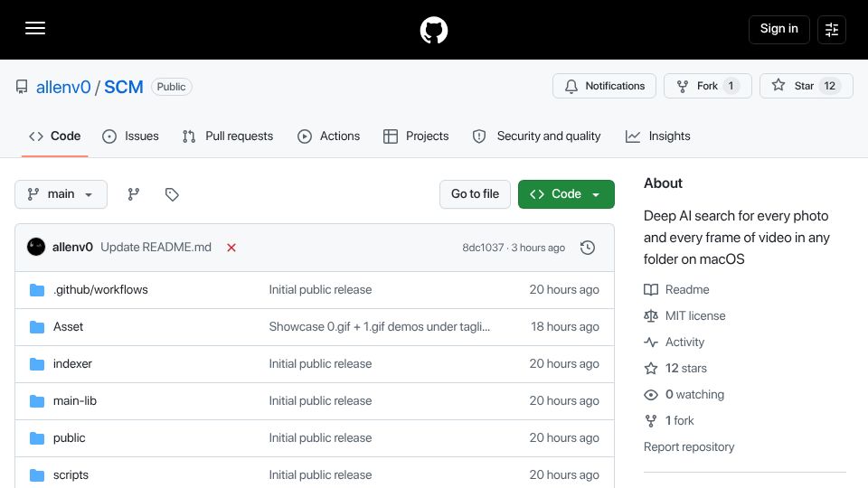Open the Issues tab

coord(130,136)
